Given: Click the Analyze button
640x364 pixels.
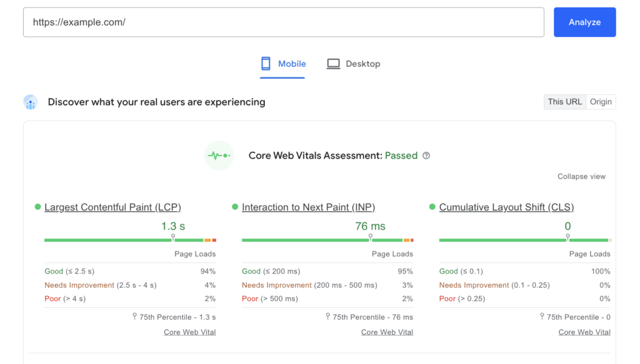Looking at the screenshot, I should (584, 22).
